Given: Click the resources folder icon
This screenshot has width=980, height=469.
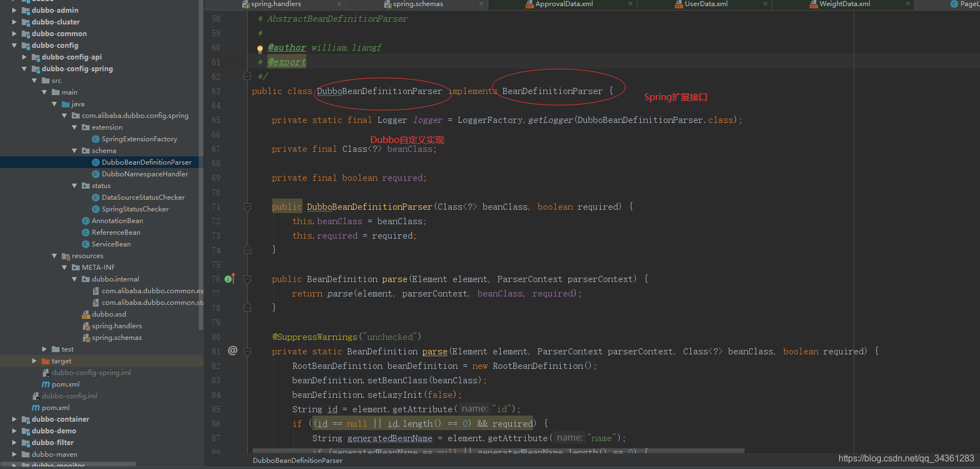Looking at the screenshot, I should 66,256.
